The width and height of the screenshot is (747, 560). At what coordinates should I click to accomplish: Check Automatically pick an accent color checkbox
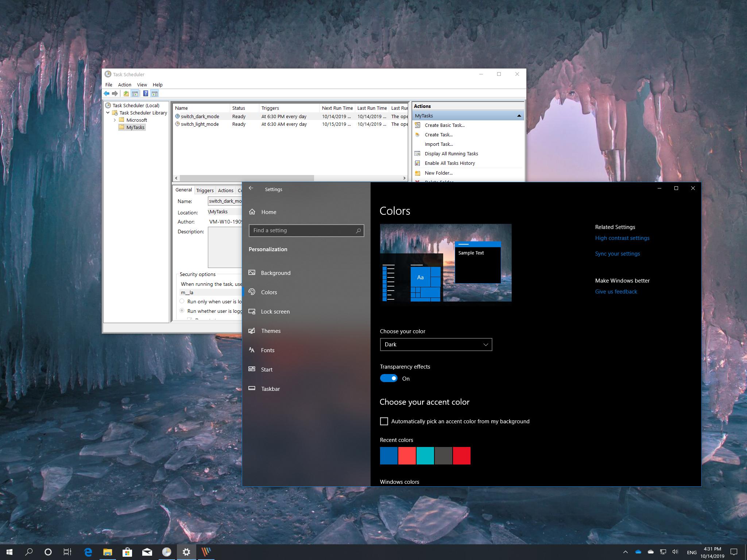pos(384,421)
